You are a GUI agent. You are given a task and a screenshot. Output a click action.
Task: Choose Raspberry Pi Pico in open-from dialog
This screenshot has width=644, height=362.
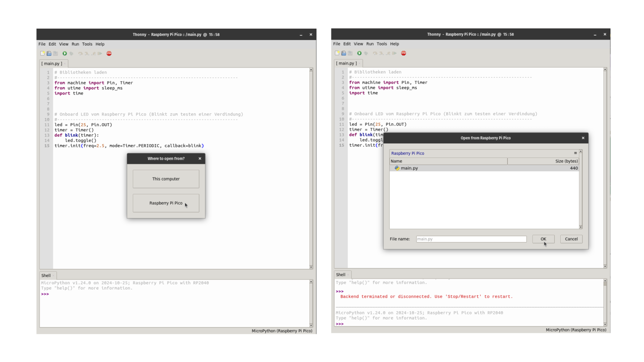(166, 203)
